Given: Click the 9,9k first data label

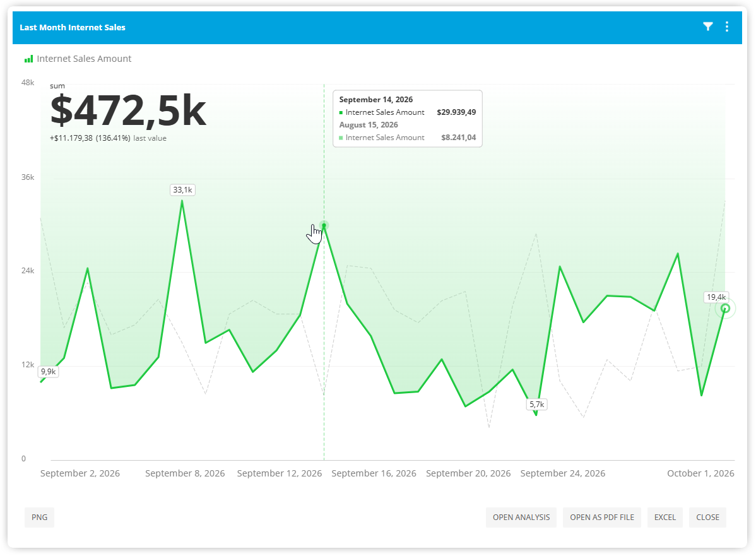Looking at the screenshot, I should tap(48, 372).
